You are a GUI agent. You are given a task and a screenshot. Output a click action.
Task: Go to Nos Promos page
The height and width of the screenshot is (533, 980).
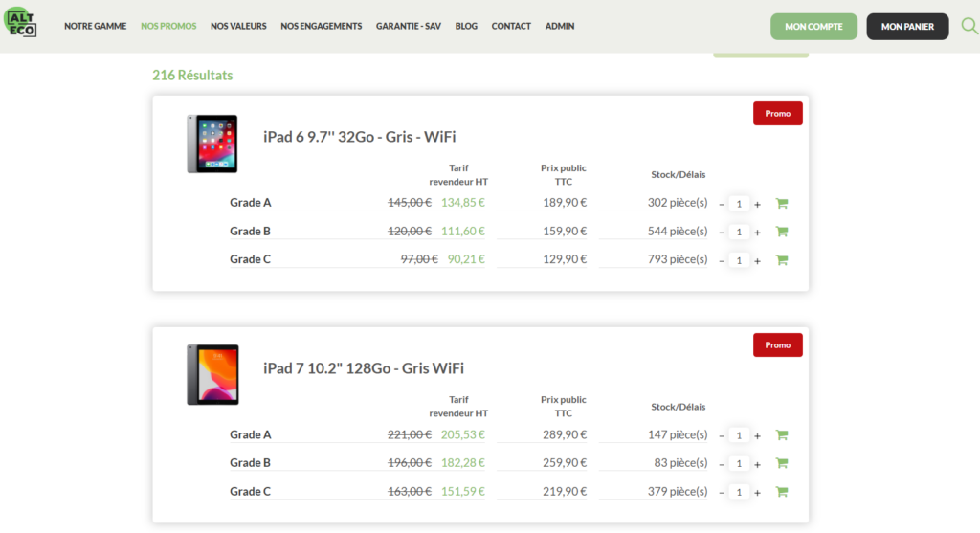click(x=168, y=26)
